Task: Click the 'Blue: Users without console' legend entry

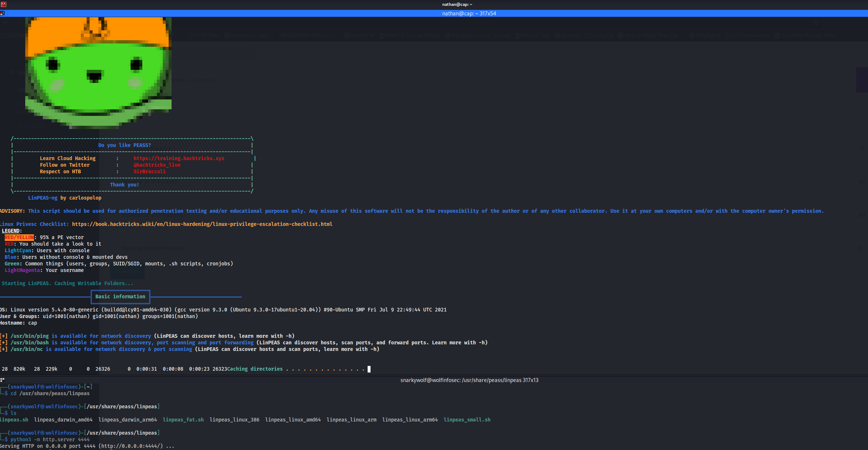Action: click(x=66, y=257)
